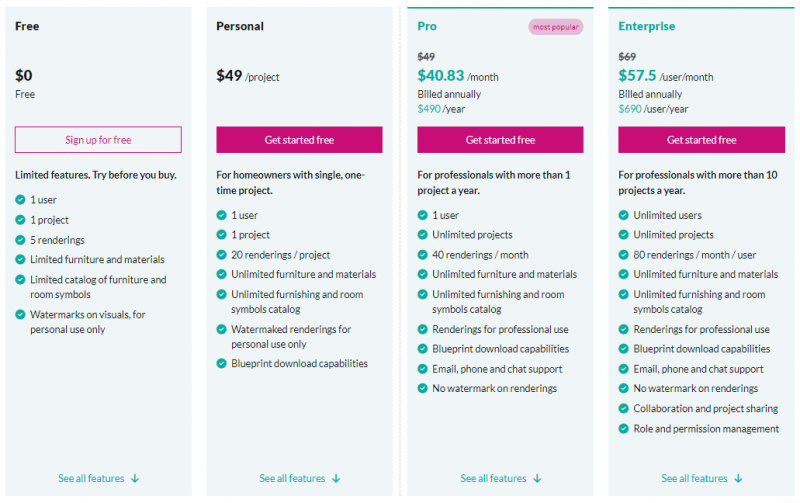Click checkmark beside "40 renderings / month"
This screenshot has height=503, width=800.
pyautogui.click(x=423, y=255)
